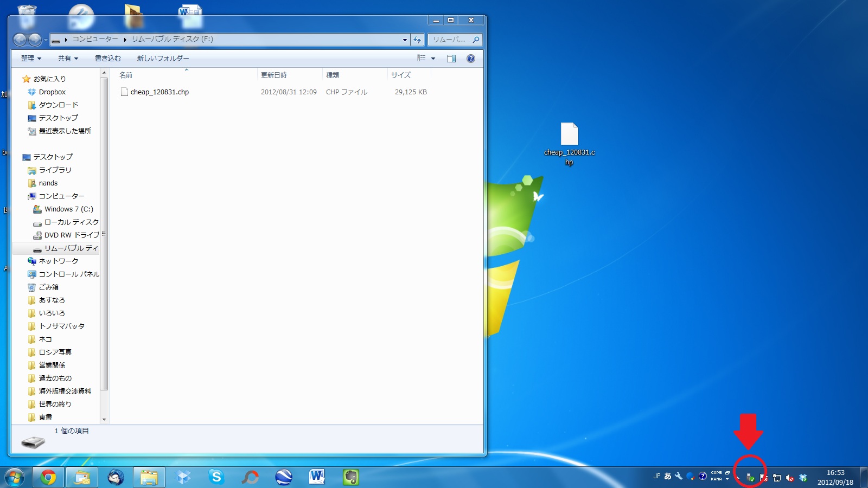The image size is (868, 488).
Task: Select the cheap_120831.chp file on the desktop
Action: coord(569,144)
